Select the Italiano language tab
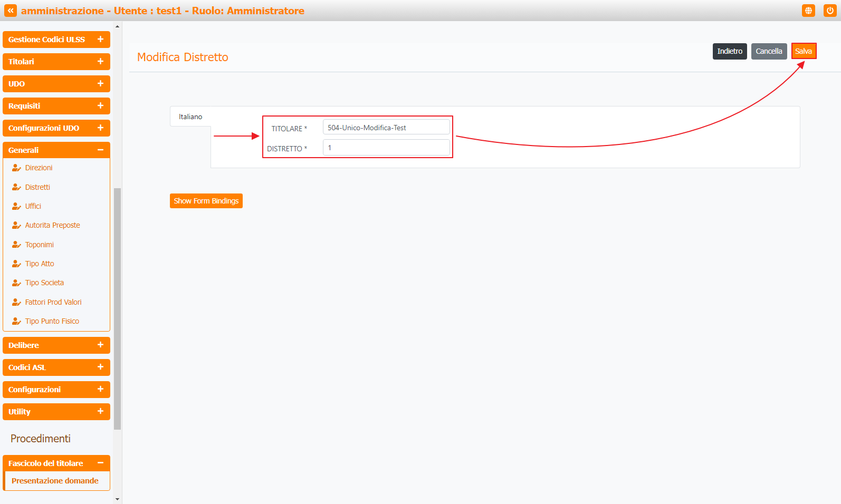The width and height of the screenshot is (841, 504). [190, 117]
